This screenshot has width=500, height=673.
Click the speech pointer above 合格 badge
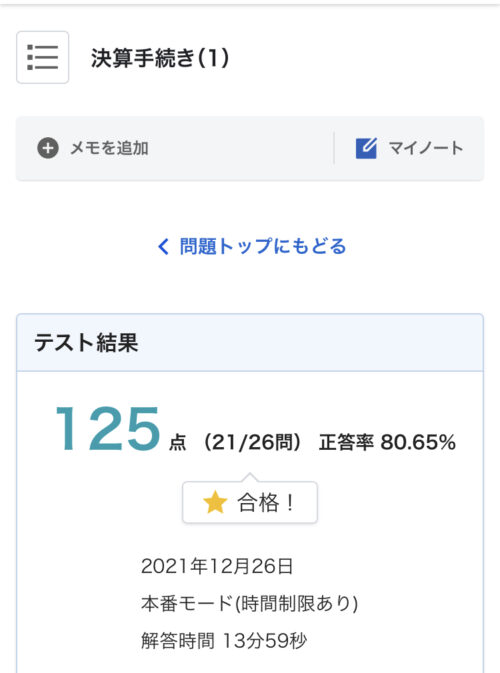[x=250, y=477]
